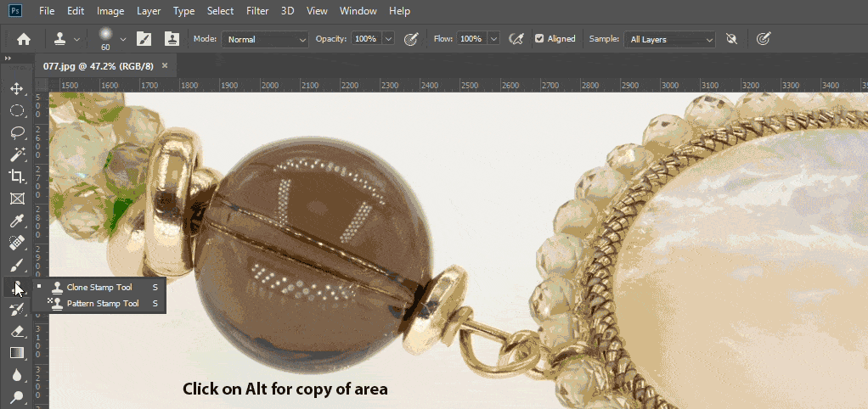The height and width of the screenshot is (409, 868).
Task: Open the Layer menu
Action: 149,11
